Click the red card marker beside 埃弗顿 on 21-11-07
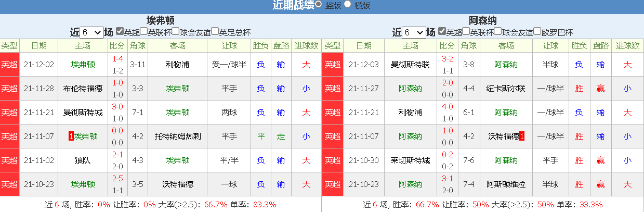644x212 pixels. coord(71,136)
